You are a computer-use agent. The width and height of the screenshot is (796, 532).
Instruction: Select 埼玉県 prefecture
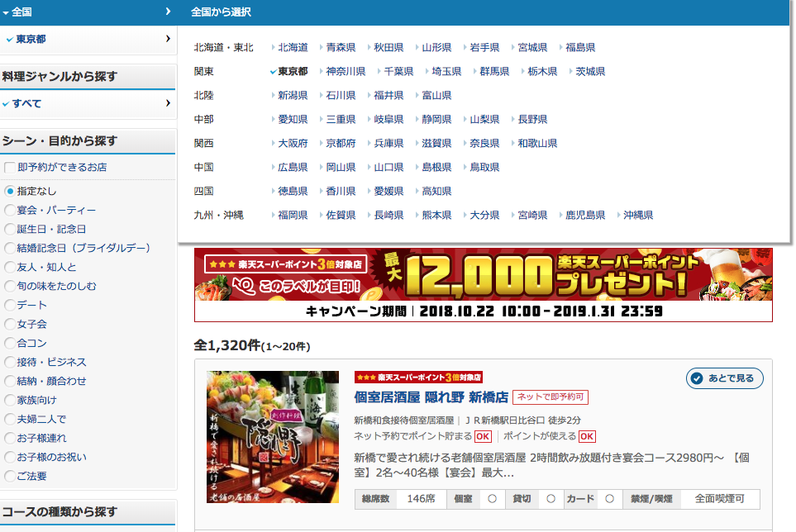446,72
